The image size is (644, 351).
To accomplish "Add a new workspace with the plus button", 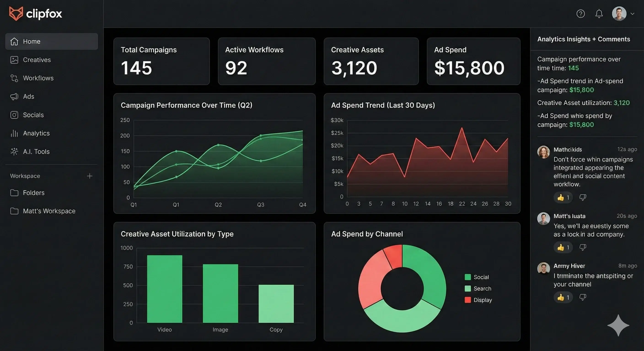I will 89,176.
